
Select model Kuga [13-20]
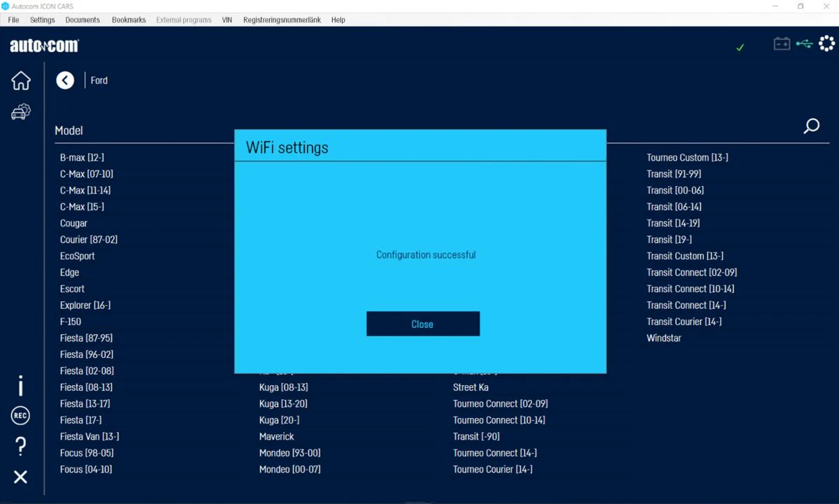click(x=283, y=404)
